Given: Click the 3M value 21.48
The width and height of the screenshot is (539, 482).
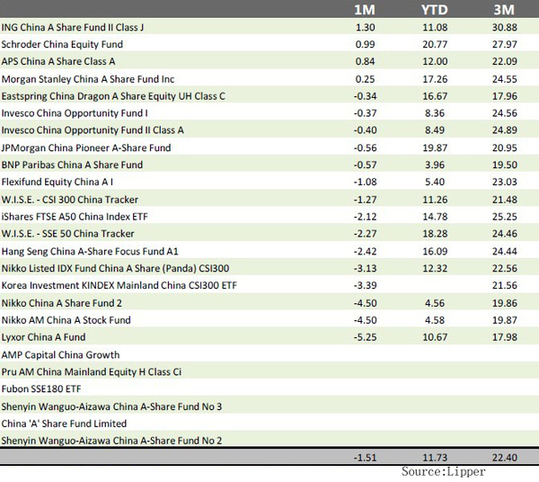Looking at the screenshot, I should [x=504, y=200].
